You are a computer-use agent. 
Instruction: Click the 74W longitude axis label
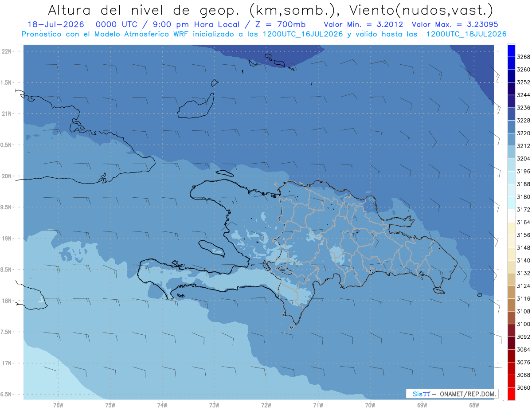click(162, 405)
